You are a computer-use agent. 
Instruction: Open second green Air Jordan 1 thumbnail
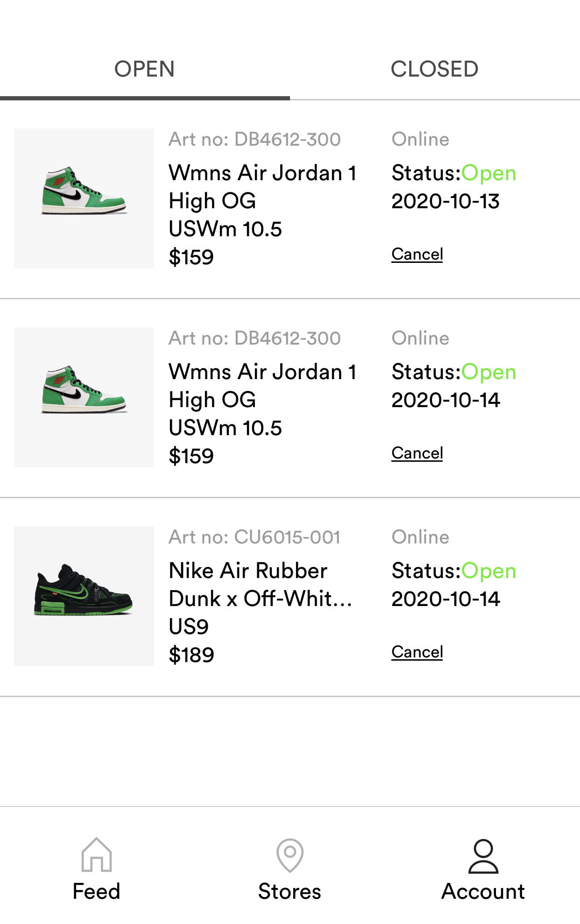click(x=84, y=397)
